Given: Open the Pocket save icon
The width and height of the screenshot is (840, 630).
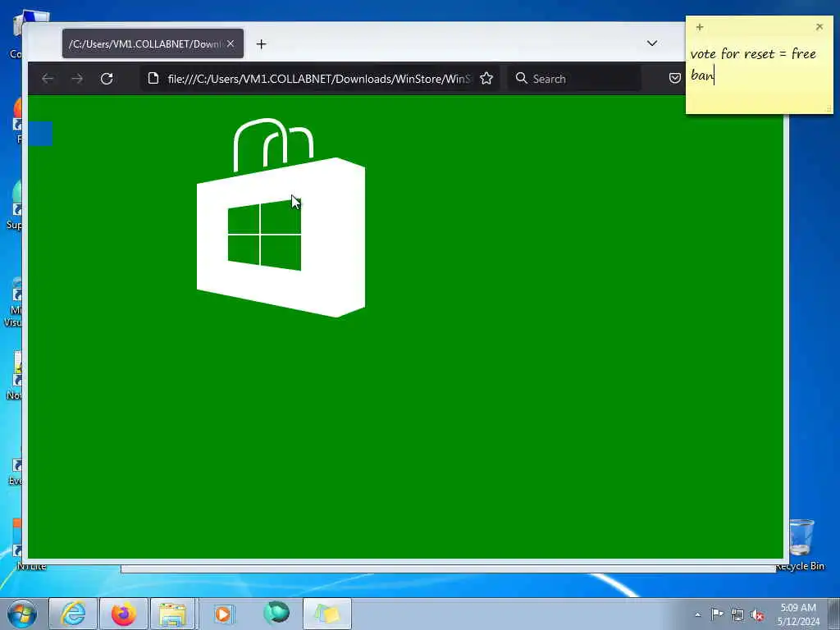Looking at the screenshot, I should (675, 78).
